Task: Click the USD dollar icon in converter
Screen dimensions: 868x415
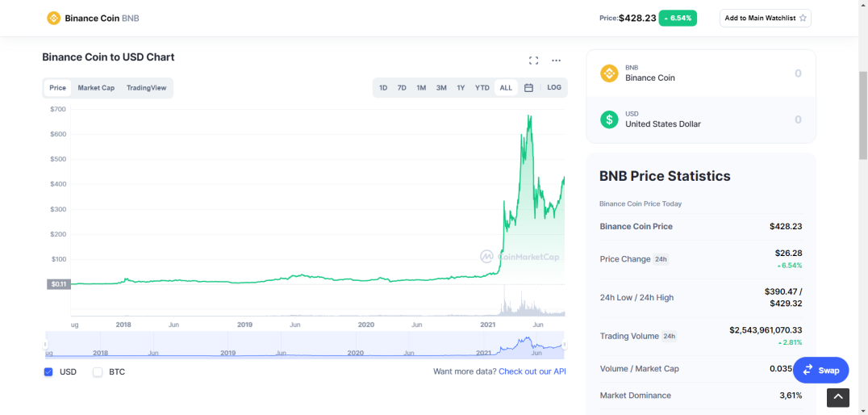Action: click(610, 119)
